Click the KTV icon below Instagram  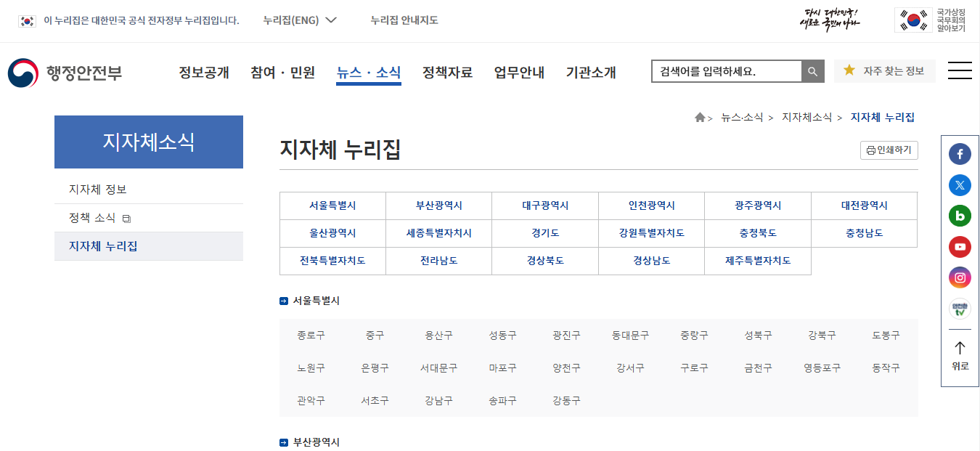[x=960, y=309]
